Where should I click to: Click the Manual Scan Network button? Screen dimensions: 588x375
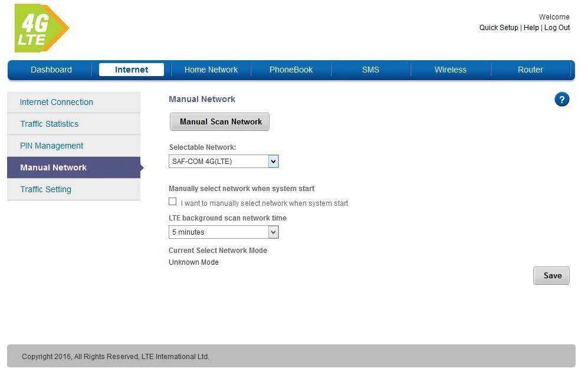220,122
